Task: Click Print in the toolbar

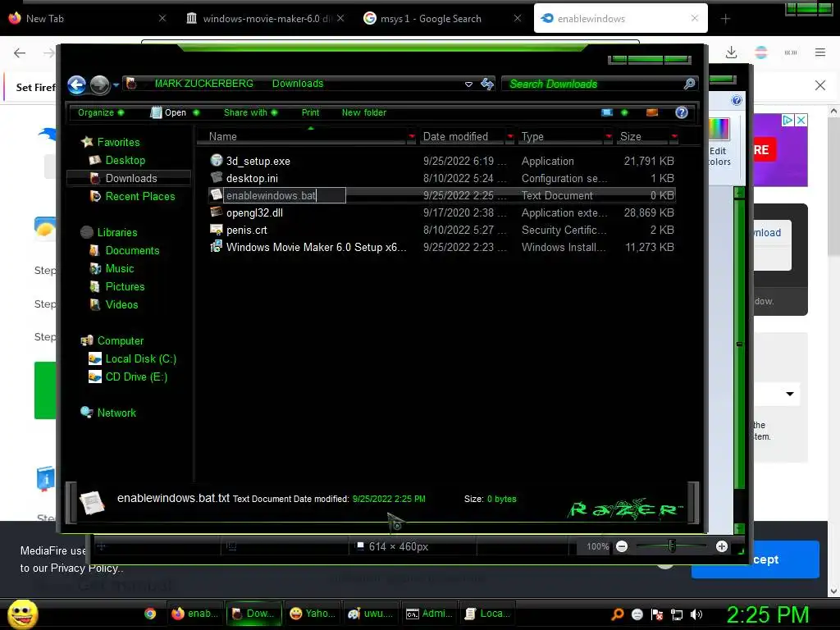Action: (x=310, y=112)
